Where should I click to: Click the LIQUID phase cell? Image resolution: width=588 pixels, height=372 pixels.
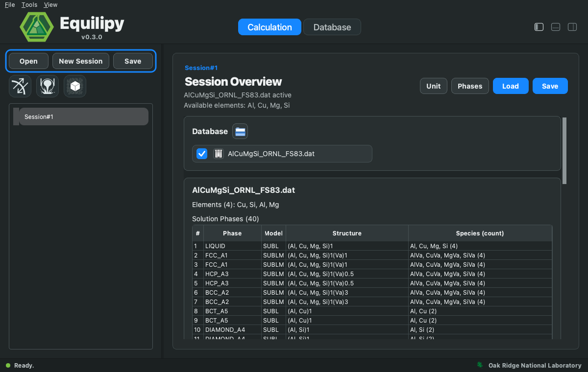point(232,246)
